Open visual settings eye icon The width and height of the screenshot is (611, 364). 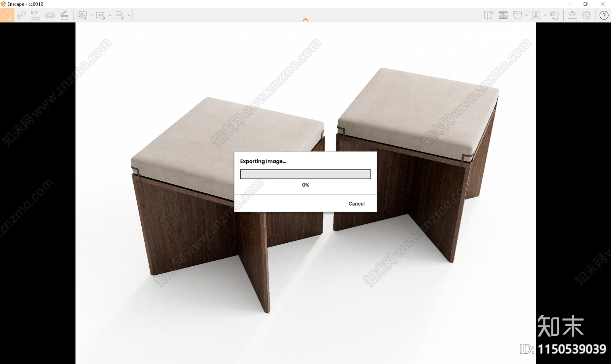[572, 15]
